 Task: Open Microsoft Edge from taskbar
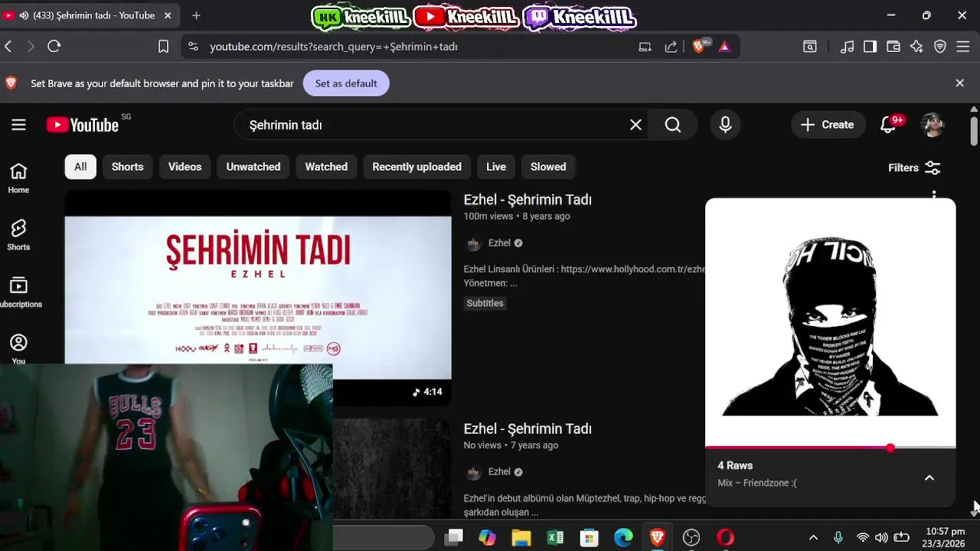pos(623,538)
